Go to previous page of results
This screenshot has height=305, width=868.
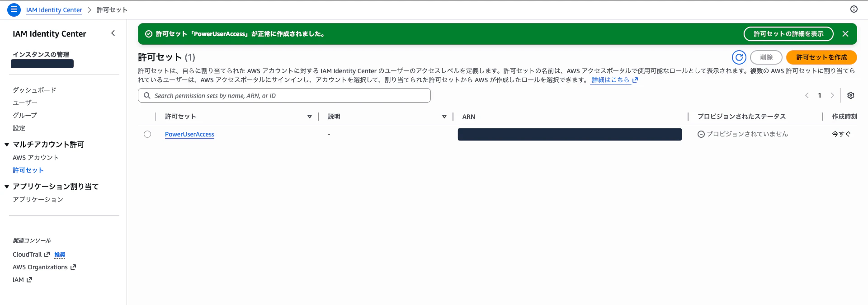coord(807,95)
